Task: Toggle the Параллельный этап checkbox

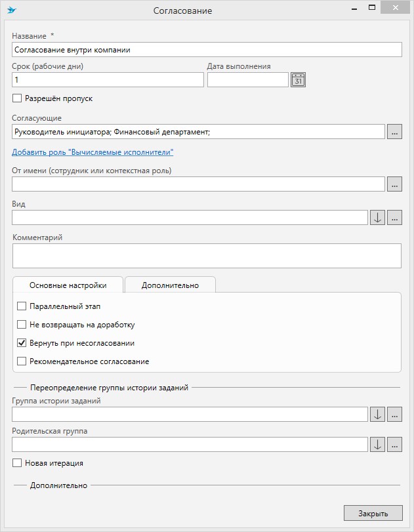Action: (22, 306)
